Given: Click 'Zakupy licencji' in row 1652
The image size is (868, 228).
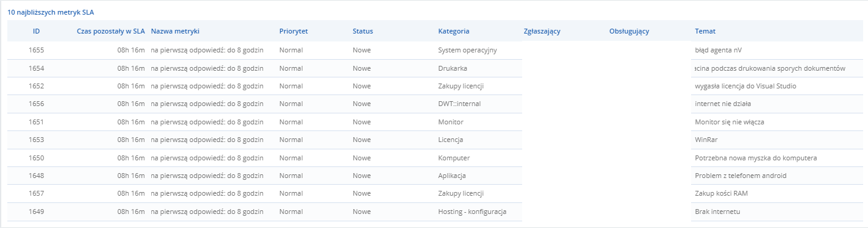Looking at the screenshot, I should [461, 86].
